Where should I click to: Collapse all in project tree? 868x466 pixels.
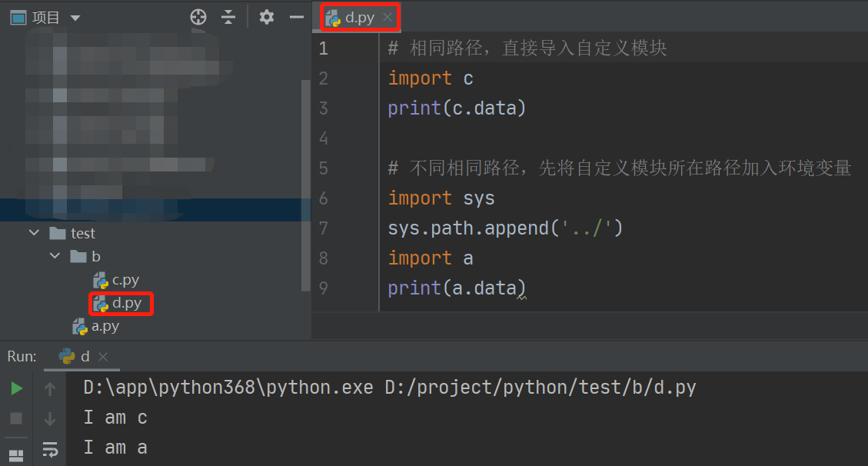point(228,17)
